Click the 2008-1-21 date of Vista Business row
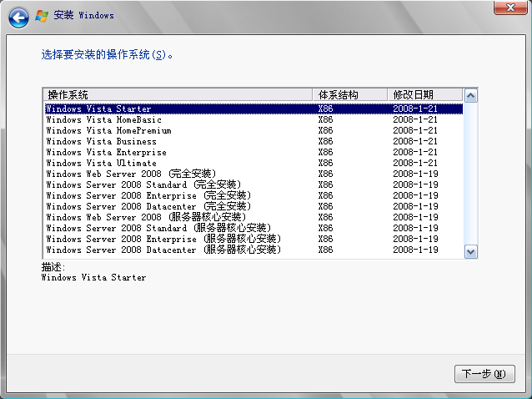Viewport: 532px width, 399px height. click(415, 141)
